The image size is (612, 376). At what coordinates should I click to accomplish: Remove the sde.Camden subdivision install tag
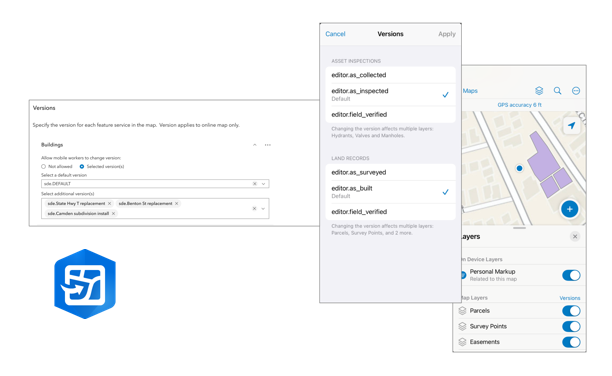click(113, 213)
